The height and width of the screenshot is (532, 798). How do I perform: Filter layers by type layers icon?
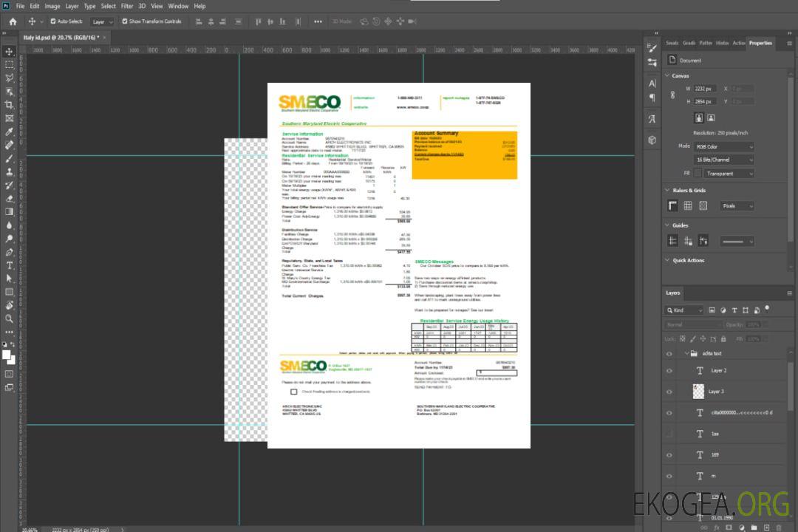coord(736,310)
